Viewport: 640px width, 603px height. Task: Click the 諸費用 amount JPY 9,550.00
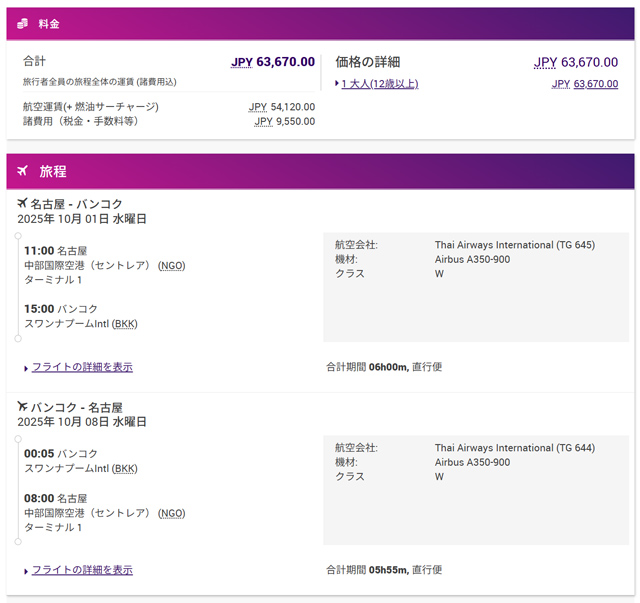(285, 122)
